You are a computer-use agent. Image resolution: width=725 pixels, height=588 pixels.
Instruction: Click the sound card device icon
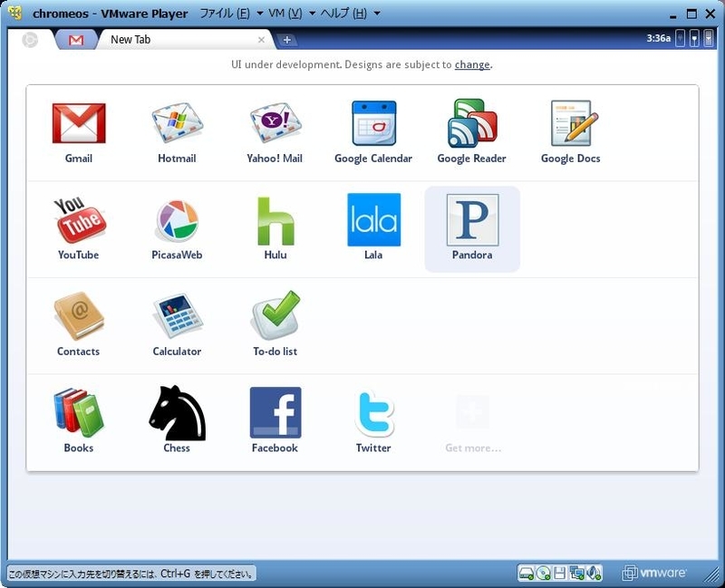coord(594,574)
